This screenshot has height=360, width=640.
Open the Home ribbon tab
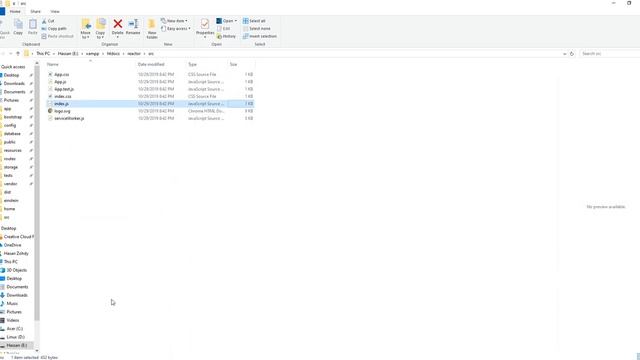[15, 11]
